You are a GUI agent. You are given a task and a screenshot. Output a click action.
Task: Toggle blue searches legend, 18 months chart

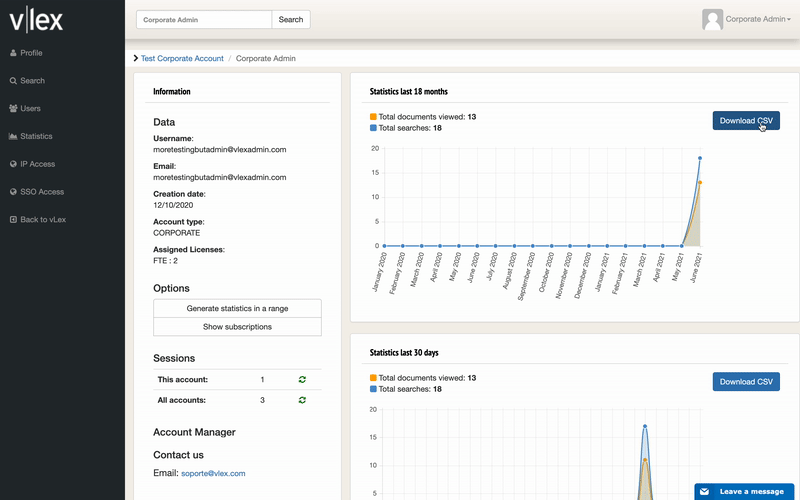pos(373,128)
